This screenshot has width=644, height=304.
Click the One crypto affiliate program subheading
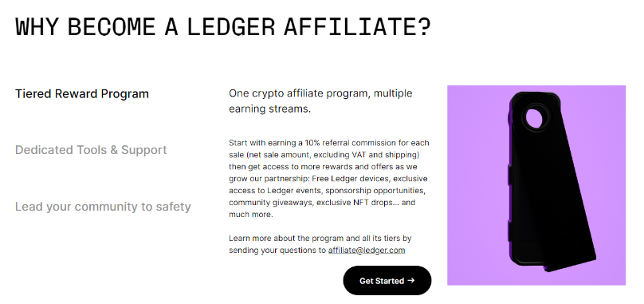[320, 101]
